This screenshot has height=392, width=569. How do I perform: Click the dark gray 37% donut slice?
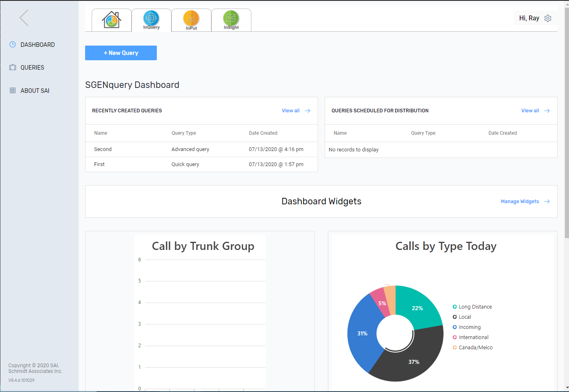tap(413, 362)
